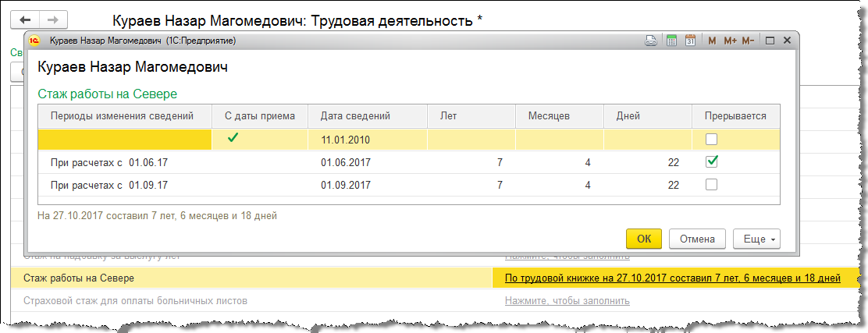Select the date cell 01.06.2017

coord(345,163)
